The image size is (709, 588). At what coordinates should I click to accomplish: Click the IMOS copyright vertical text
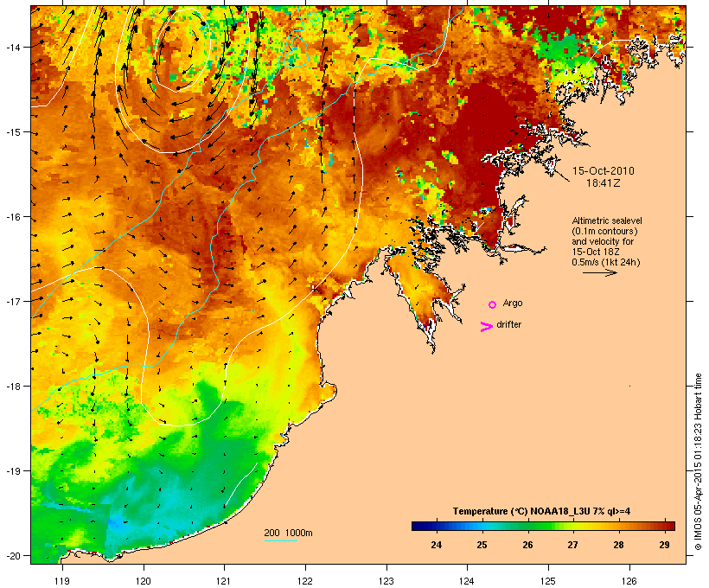pyautogui.click(x=698, y=462)
